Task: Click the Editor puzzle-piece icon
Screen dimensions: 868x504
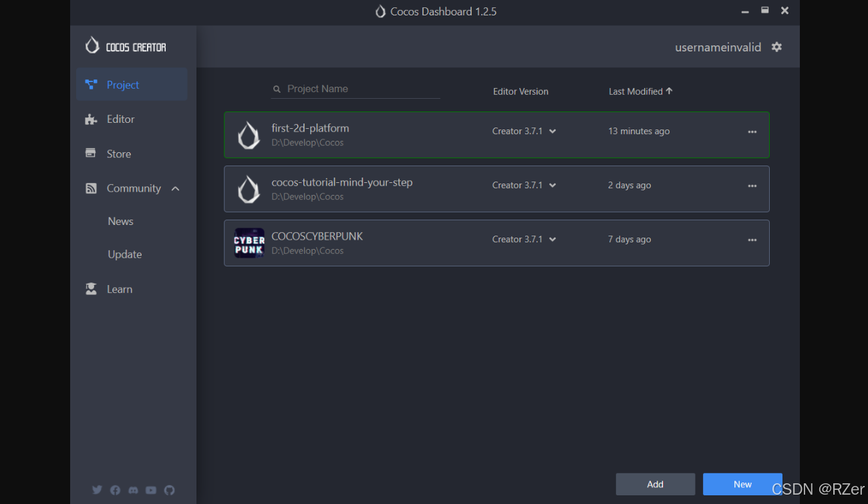Action: (91, 119)
